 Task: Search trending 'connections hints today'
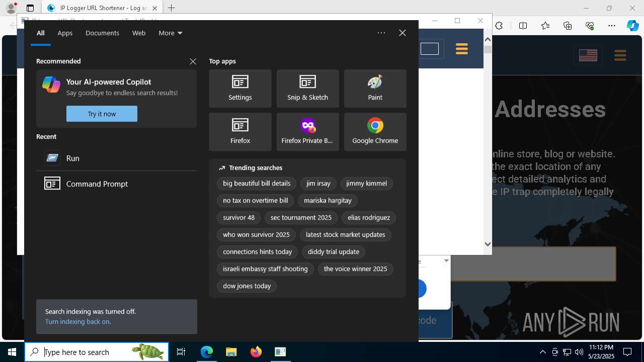(258, 252)
